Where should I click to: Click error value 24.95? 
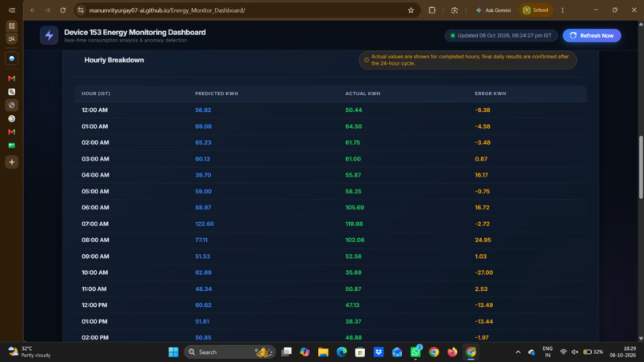[483, 240]
